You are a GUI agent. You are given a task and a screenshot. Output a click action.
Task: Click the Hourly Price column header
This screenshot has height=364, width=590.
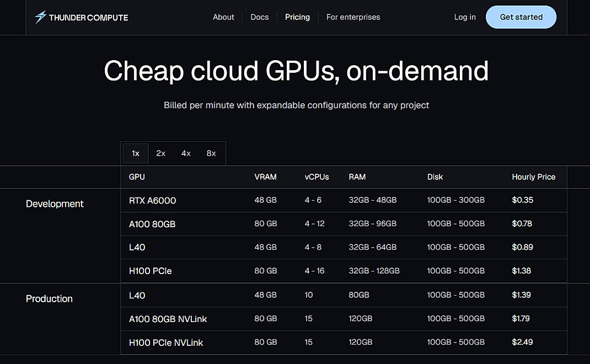(534, 177)
